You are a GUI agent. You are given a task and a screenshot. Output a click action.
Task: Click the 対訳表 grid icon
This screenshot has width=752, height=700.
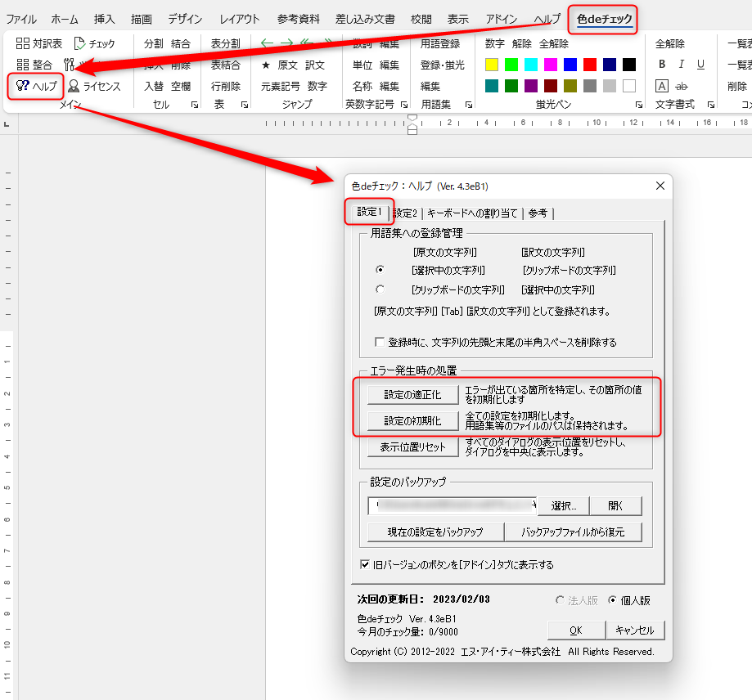23,43
